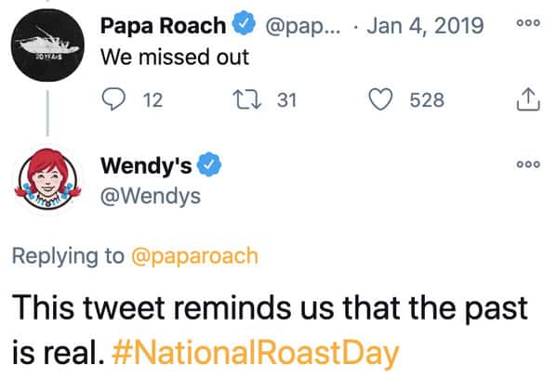Open Wendy's profile picture

pyautogui.click(x=47, y=179)
